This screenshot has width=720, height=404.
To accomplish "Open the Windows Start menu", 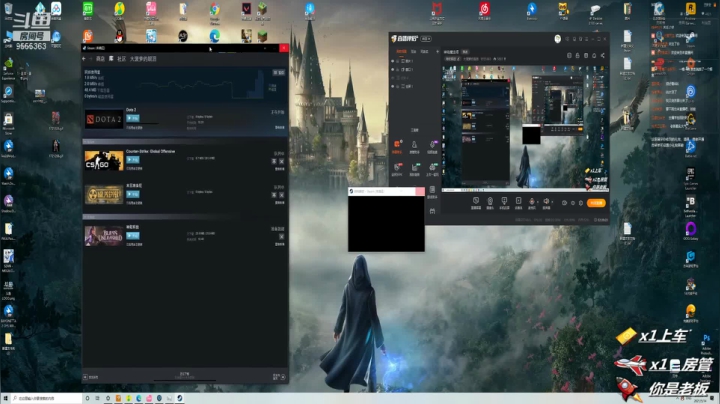I will coord(6,398).
